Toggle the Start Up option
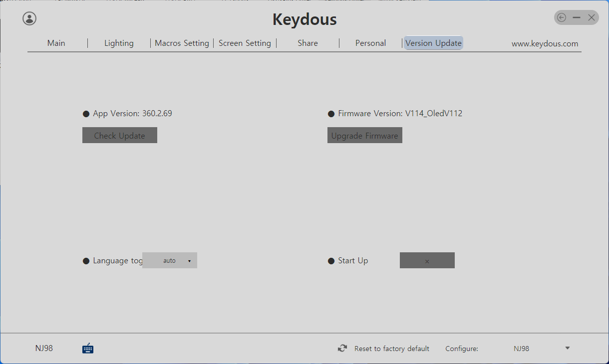 [x=427, y=260]
